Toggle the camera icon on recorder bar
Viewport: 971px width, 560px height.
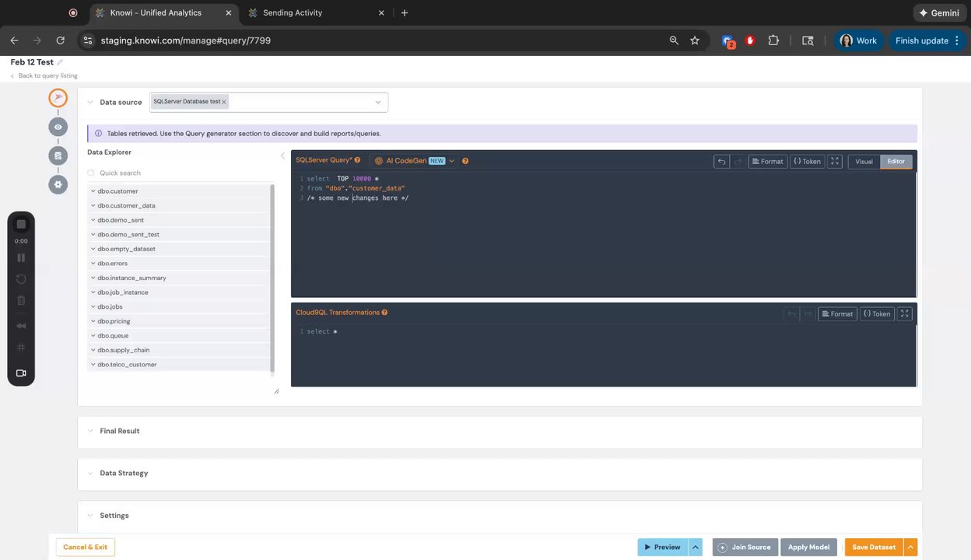pos(21,373)
